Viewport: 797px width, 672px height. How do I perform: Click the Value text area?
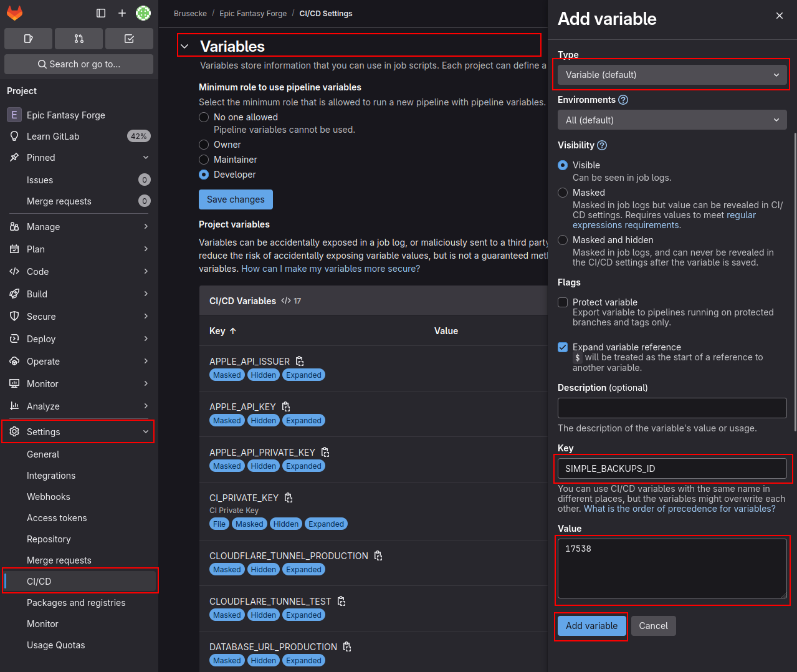[x=672, y=569]
